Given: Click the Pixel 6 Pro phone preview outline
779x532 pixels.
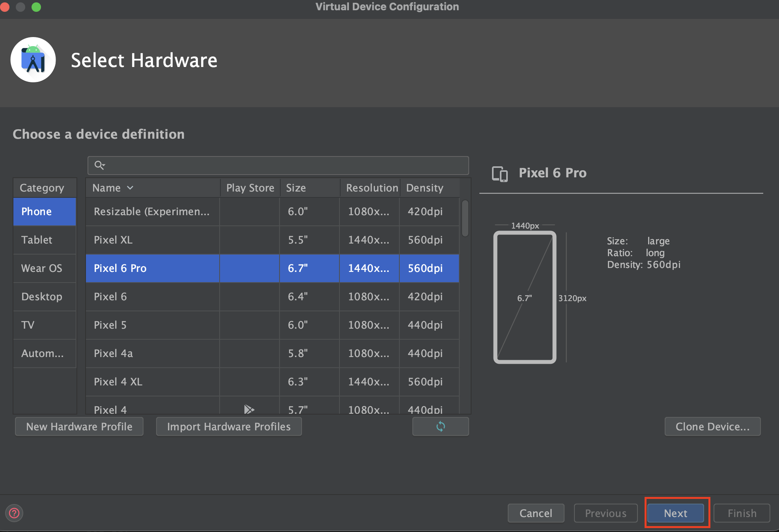Looking at the screenshot, I should click(x=525, y=298).
